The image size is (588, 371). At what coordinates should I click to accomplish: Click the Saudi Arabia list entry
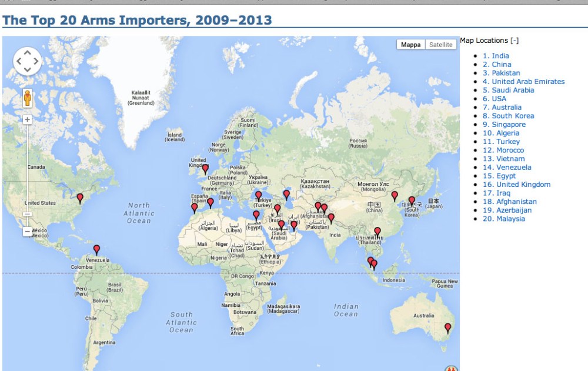click(x=508, y=91)
